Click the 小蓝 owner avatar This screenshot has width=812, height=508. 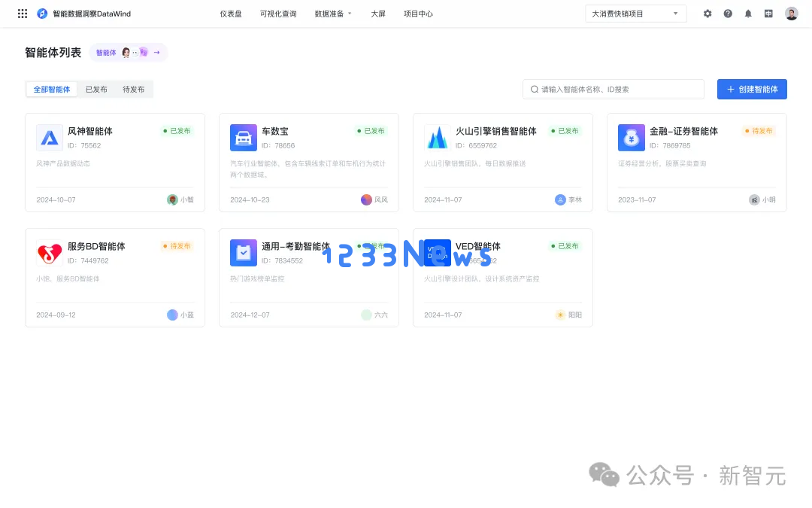172,315
